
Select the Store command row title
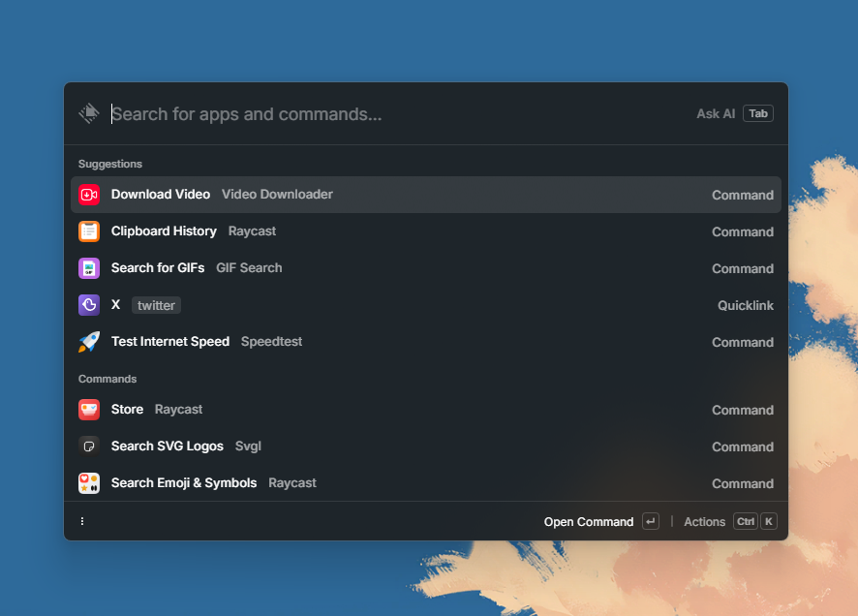pyautogui.click(x=127, y=409)
